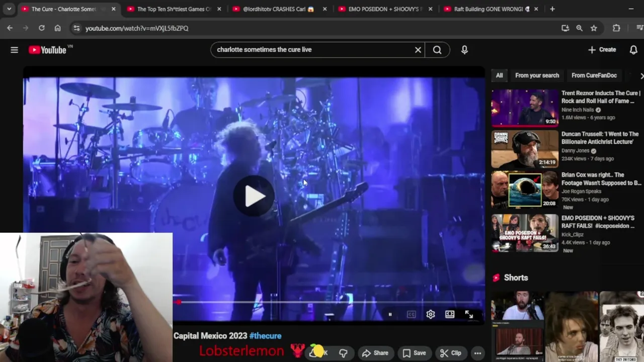Open the browser home page
The width and height of the screenshot is (644, 362).
57,28
